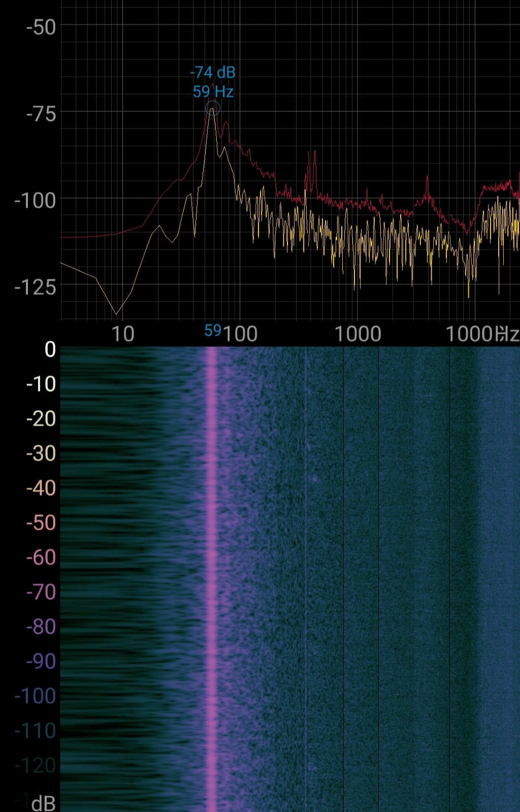Tap the yellow trace's lowest dip near 10 Hz
This screenshot has height=812, width=520.
(116, 313)
